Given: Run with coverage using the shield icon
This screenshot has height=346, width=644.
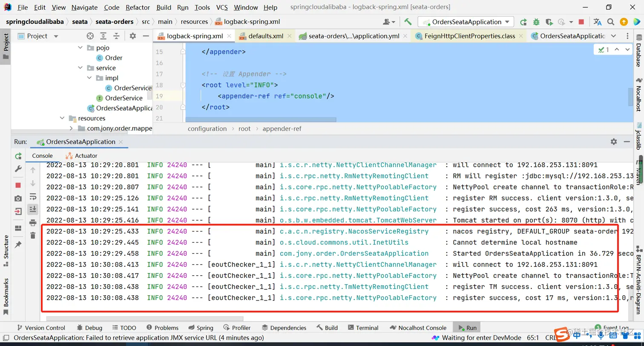Looking at the screenshot, I should click(x=549, y=22).
